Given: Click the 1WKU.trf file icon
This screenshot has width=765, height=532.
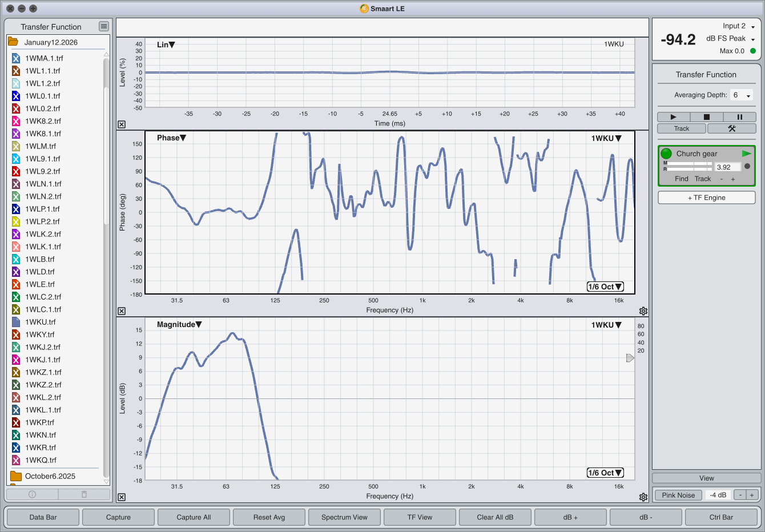Looking at the screenshot, I should coord(16,322).
